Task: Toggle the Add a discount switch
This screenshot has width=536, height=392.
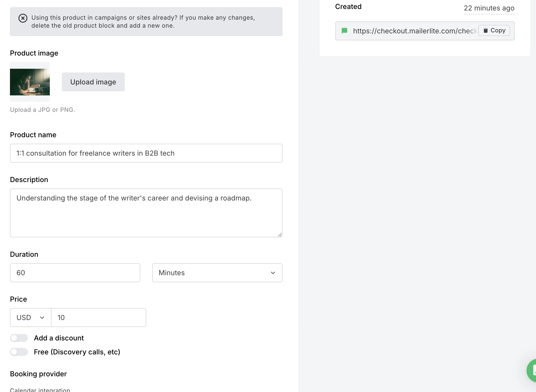Action: click(19, 338)
